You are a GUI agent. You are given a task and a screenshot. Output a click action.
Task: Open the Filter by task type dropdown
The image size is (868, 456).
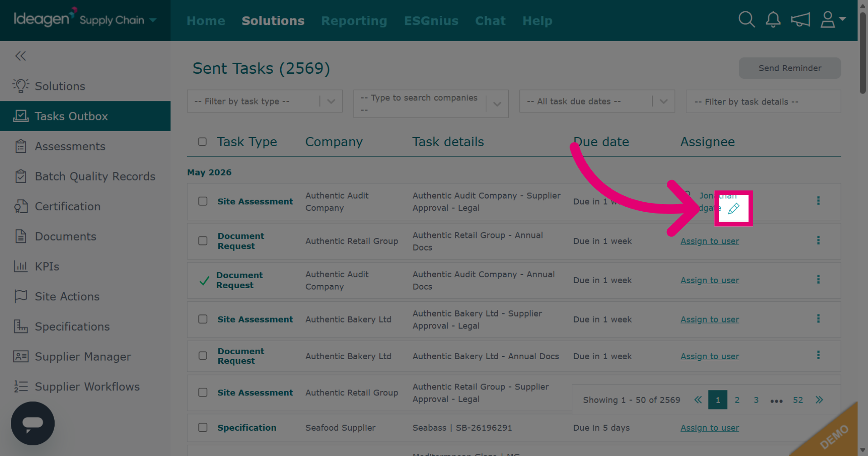coord(264,101)
